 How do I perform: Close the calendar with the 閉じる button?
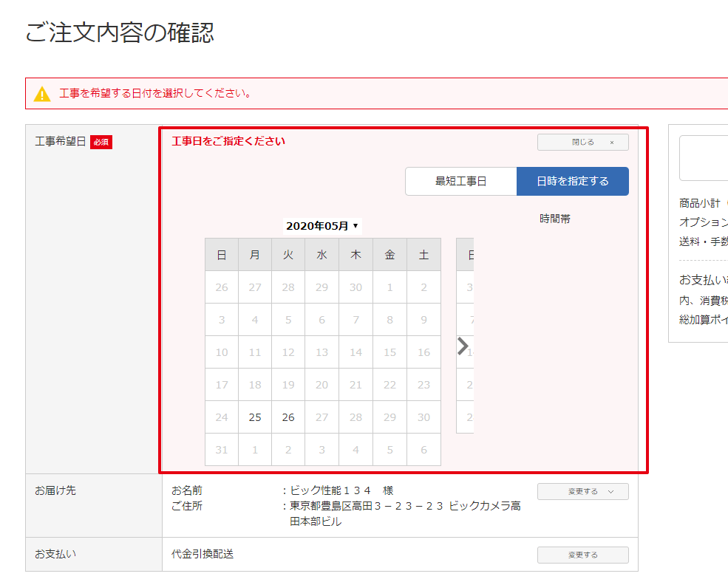[582, 142]
